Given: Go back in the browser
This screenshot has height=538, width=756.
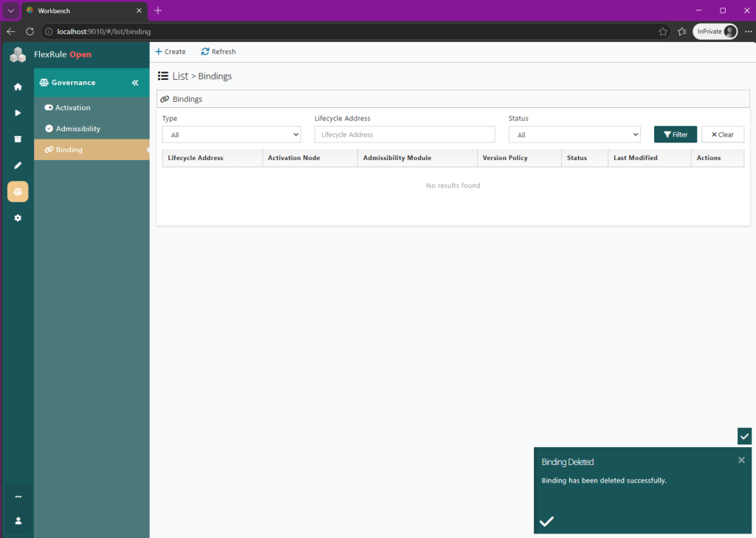Looking at the screenshot, I should pos(11,31).
